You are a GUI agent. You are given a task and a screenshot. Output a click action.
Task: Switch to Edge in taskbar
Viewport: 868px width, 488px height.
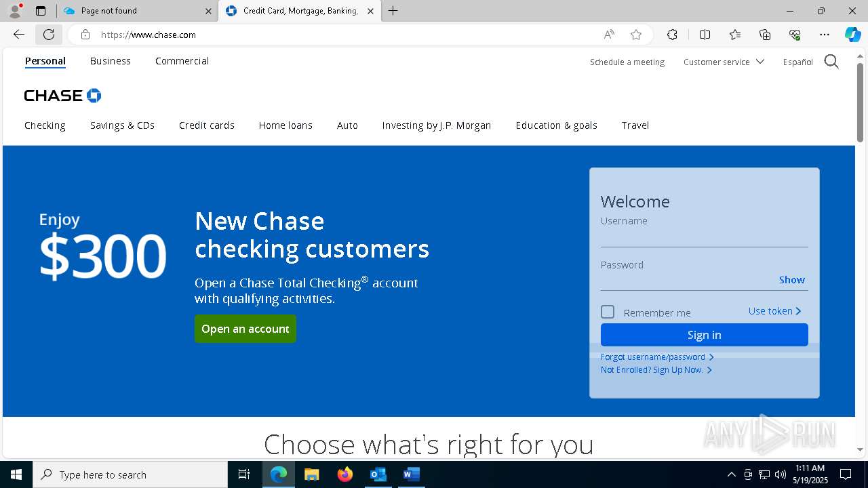[x=279, y=474]
